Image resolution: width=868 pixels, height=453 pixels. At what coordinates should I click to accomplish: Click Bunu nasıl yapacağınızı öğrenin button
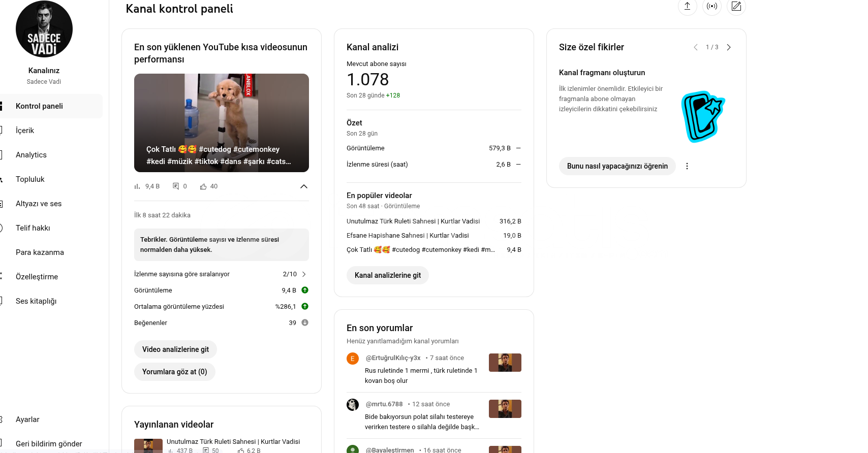617,166
